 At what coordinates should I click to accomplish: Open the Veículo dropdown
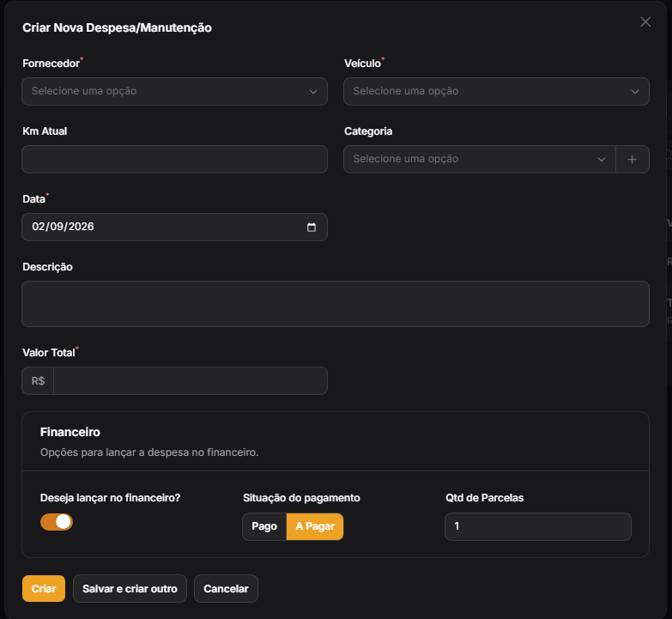(x=496, y=91)
